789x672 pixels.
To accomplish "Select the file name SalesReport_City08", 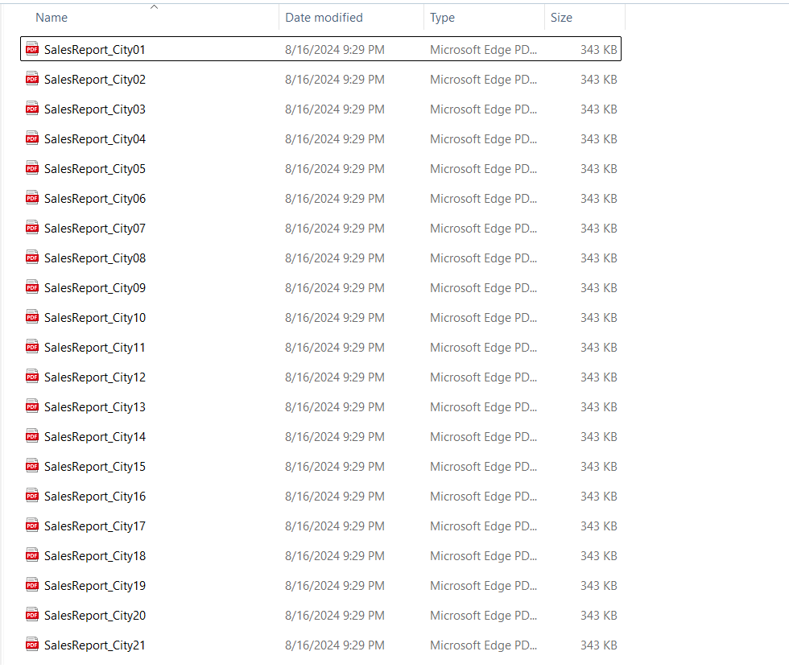I will click(x=95, y=258).
